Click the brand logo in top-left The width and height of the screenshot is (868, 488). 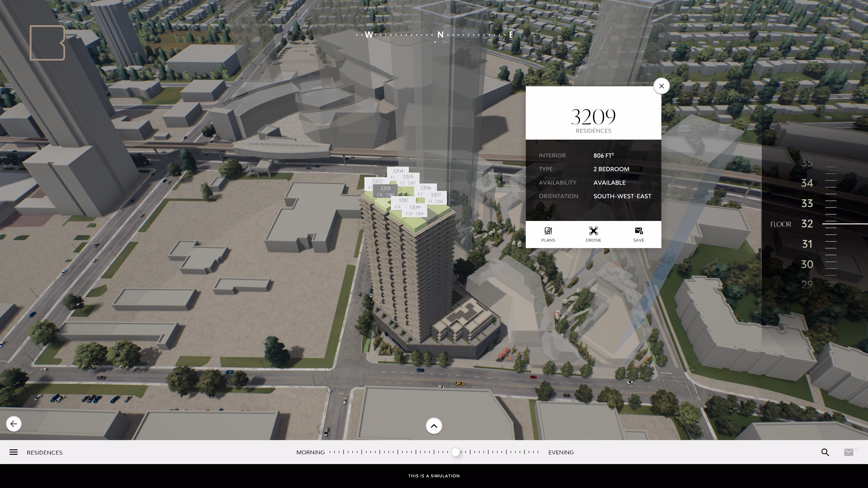pyautogui.click(x=47, y=43)
